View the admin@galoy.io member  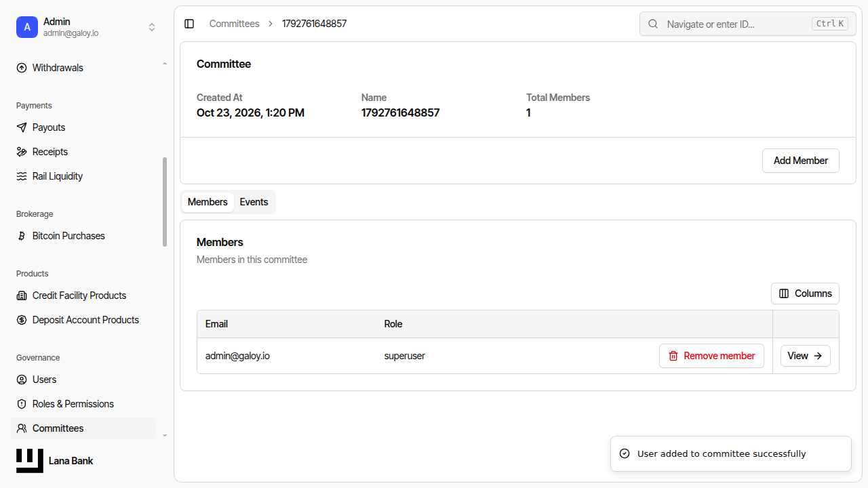coord(806,356)
